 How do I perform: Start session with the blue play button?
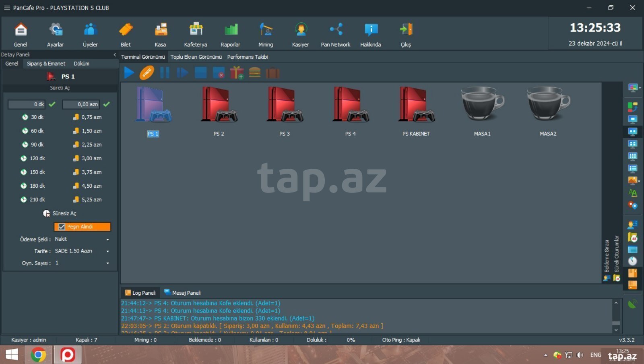(129, 73)
